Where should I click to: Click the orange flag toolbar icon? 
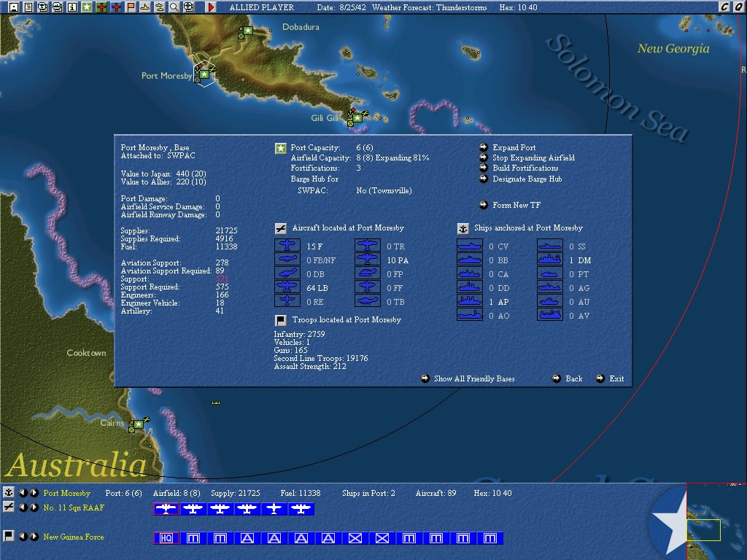tap(131, 7)
